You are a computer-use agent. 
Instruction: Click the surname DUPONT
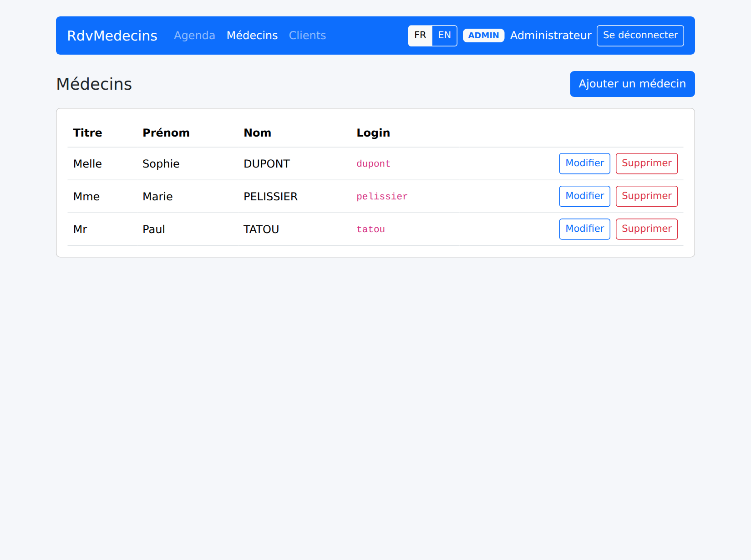267,164
